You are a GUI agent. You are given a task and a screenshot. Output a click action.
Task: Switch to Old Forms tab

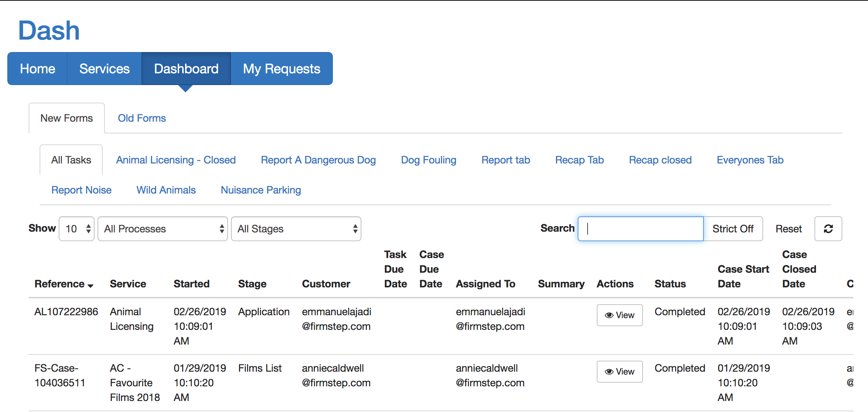pos(141,118)
